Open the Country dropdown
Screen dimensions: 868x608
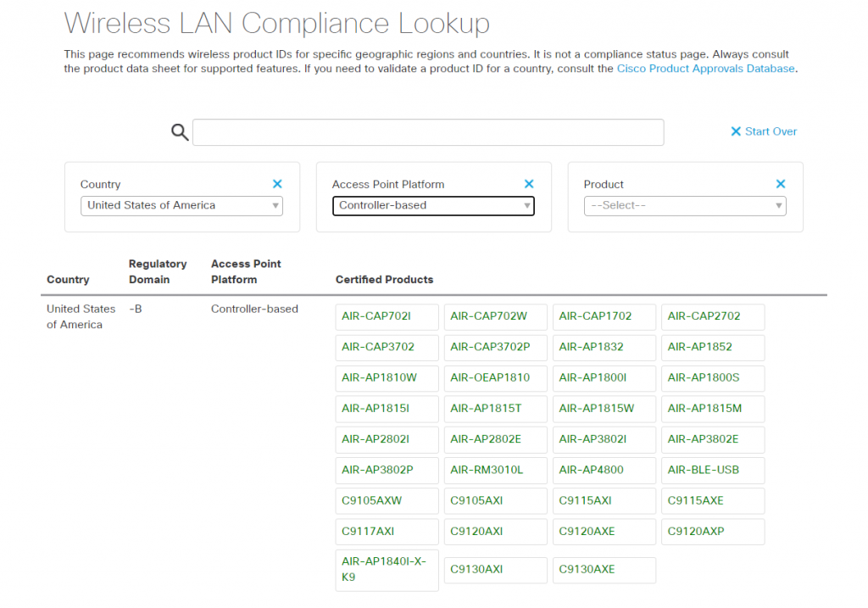point(181,205)
